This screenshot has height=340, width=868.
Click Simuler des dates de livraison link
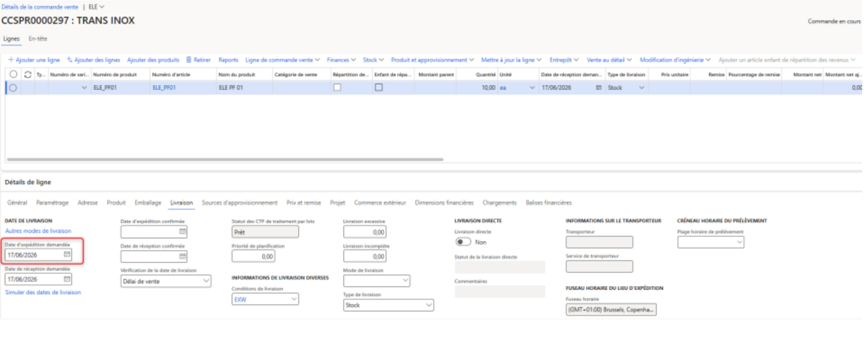[43, 292]
